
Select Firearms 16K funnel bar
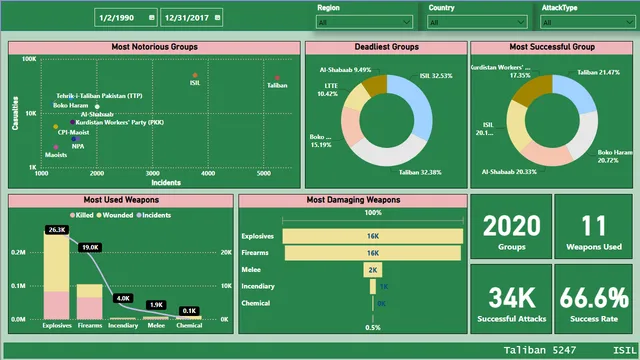click(x=373, y=253)
